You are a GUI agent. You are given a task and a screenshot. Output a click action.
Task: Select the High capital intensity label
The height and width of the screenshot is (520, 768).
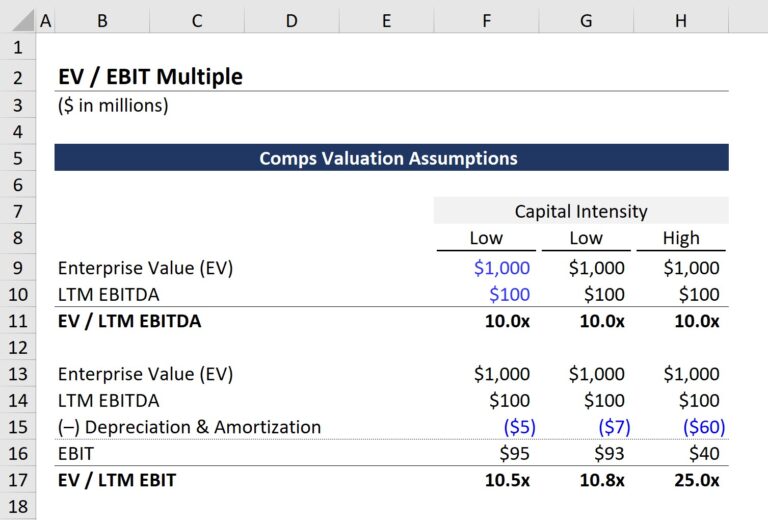tap(681, 238)
